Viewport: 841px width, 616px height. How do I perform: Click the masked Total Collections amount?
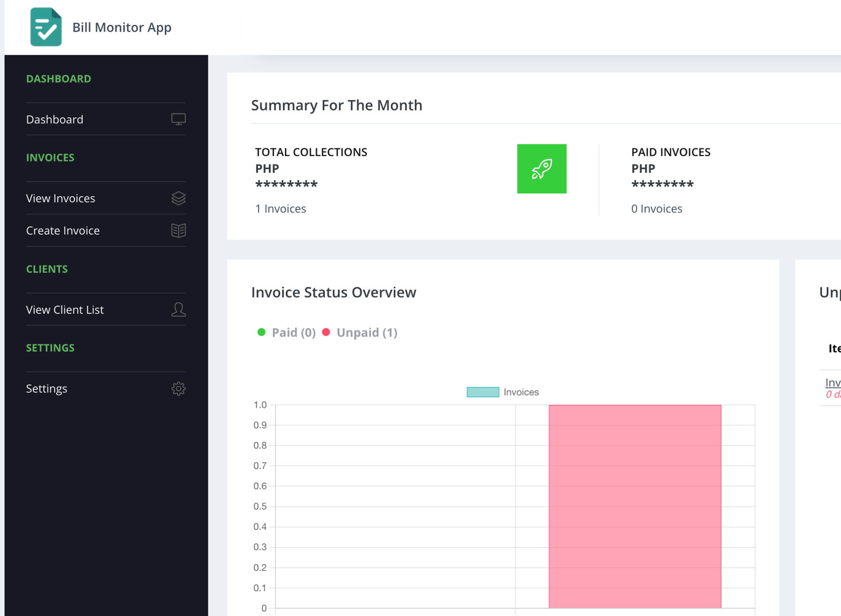click(286, 184)
